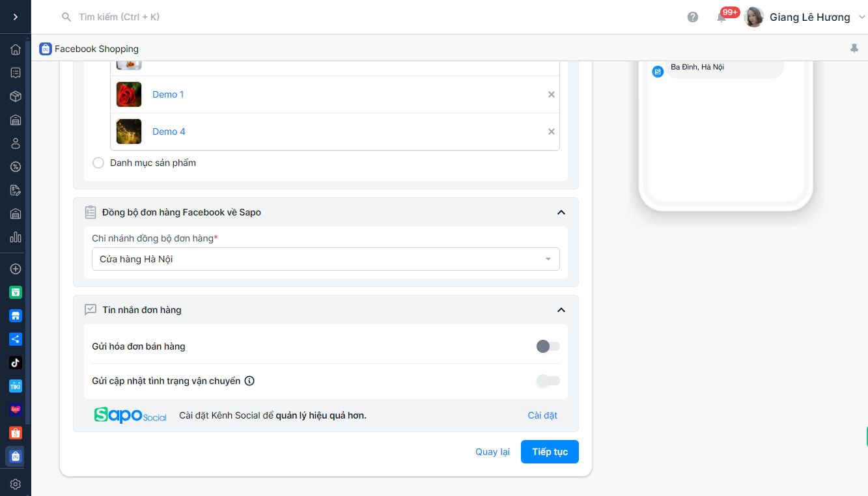Open the help question mark icon
868x496 pixels.
pos(693,17)
